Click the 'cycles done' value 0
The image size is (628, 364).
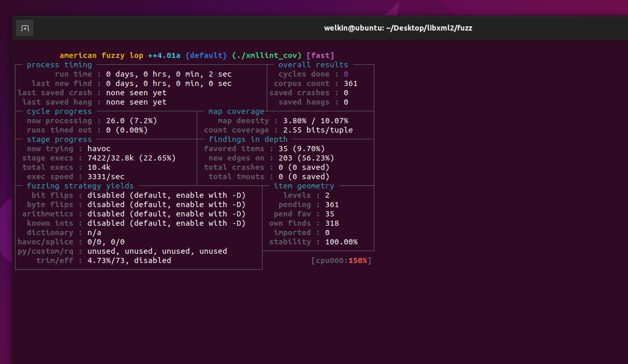pos(346,74)
